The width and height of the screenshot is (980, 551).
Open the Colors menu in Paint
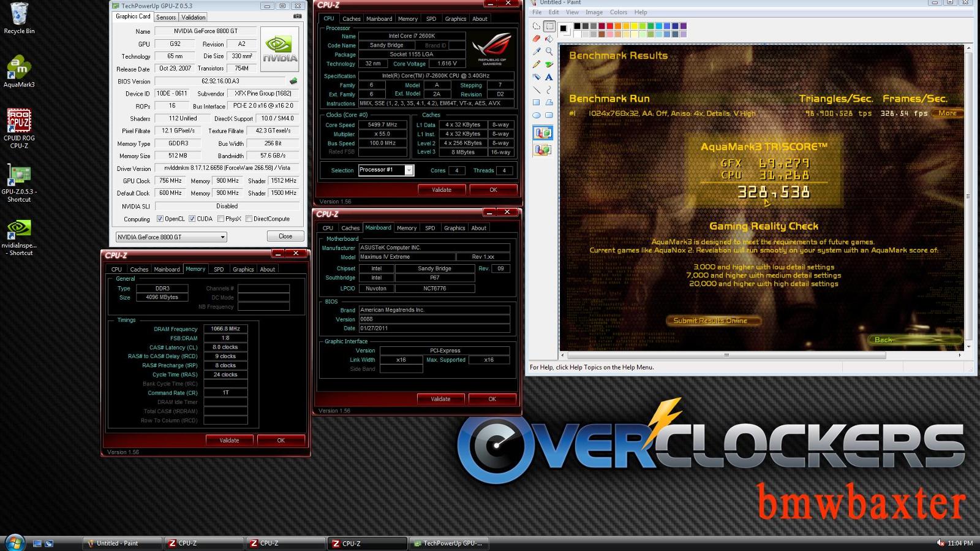tap(619, 12)
